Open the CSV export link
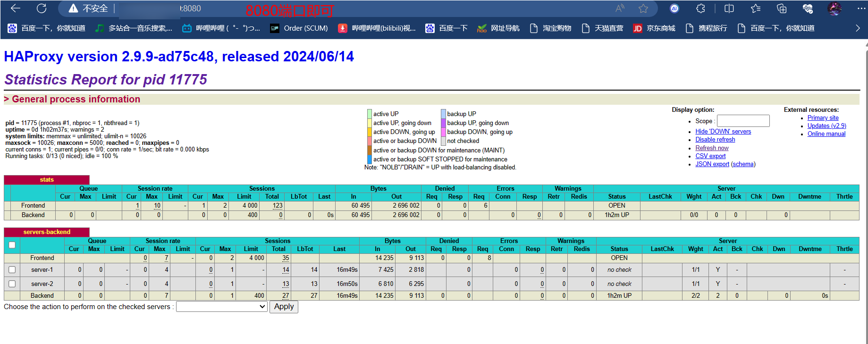This screenshot has width=868, height=344. (710, 156)
